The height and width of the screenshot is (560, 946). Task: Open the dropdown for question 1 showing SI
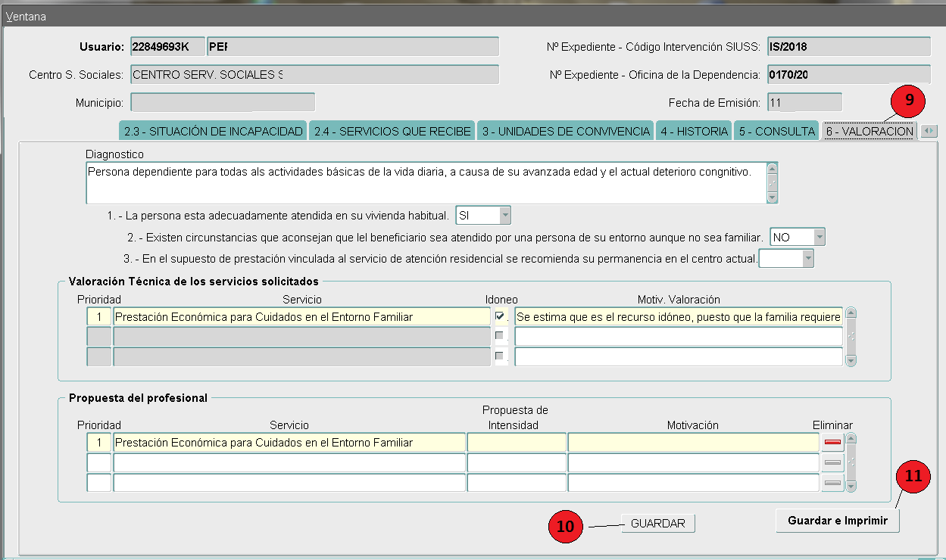[505, 216]
